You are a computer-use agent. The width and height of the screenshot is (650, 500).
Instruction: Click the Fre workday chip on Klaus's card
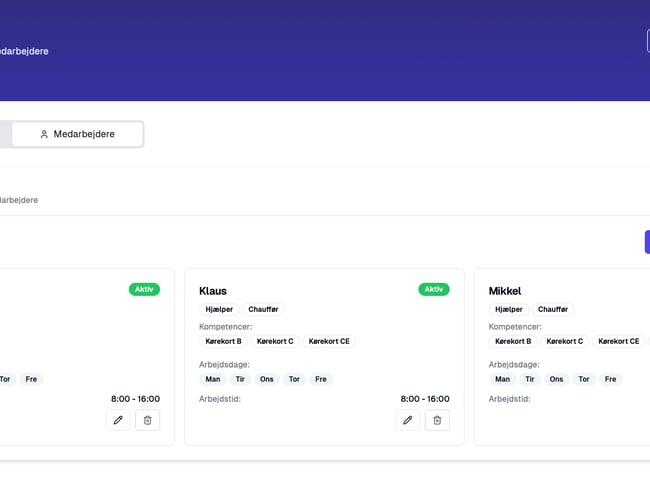pyautogui.click(x=320, y=379)
